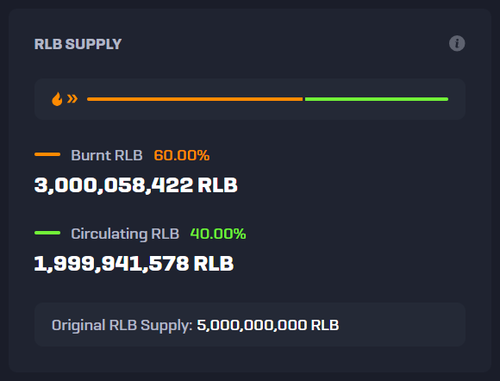This screenshot has width=500, height=381.
Task: Click the junction between orange and green bars
Action: click(x=304, y=99)
